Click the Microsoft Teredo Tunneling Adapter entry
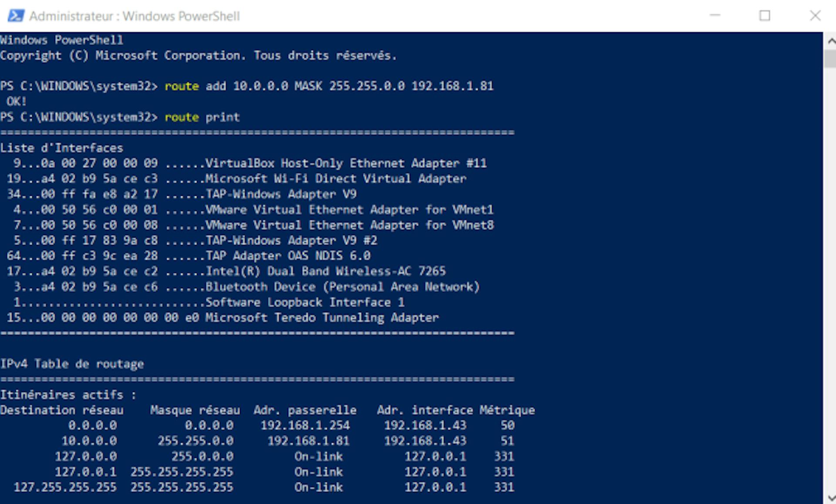Screen dimensions: 836x504 322,318
